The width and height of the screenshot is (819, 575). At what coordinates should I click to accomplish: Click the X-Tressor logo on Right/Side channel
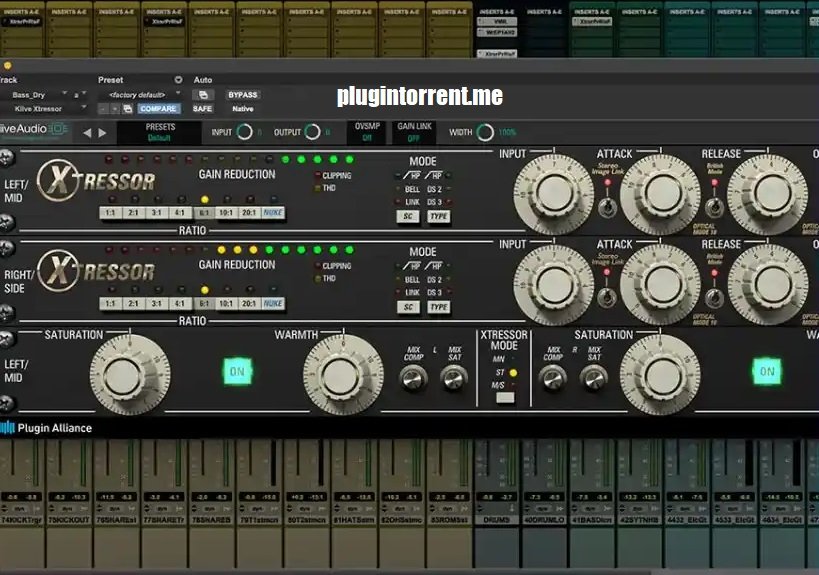point(96,271)
